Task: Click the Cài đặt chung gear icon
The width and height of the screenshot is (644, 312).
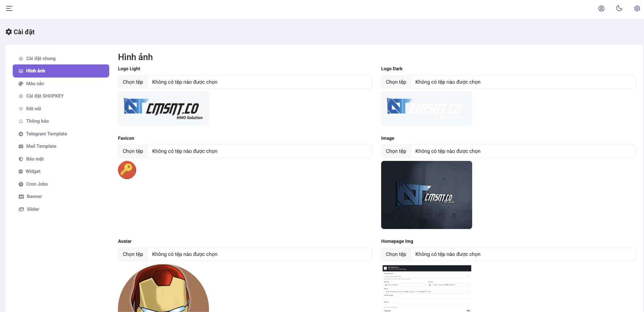Action: 21,59
